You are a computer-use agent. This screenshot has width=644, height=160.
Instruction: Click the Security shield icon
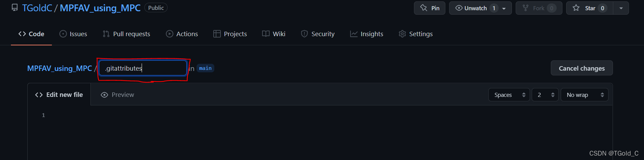point(304,34)
